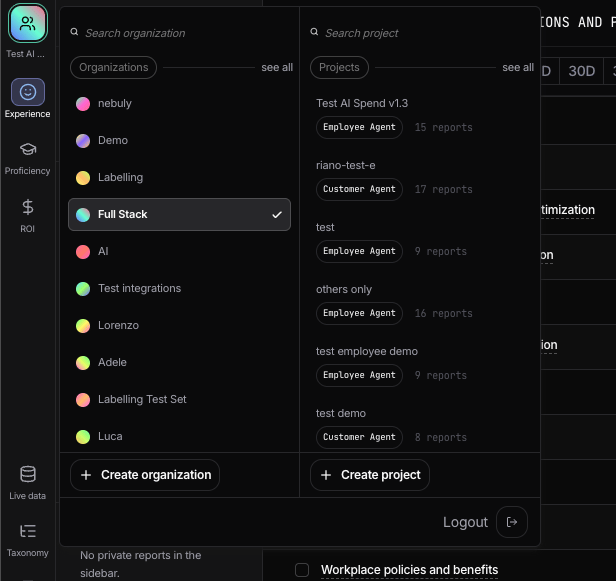Image resolution: width=616 pixels, height=581 pixels.
Task: Open the Test AI organization avatar icon
Action: click(28, 23)
